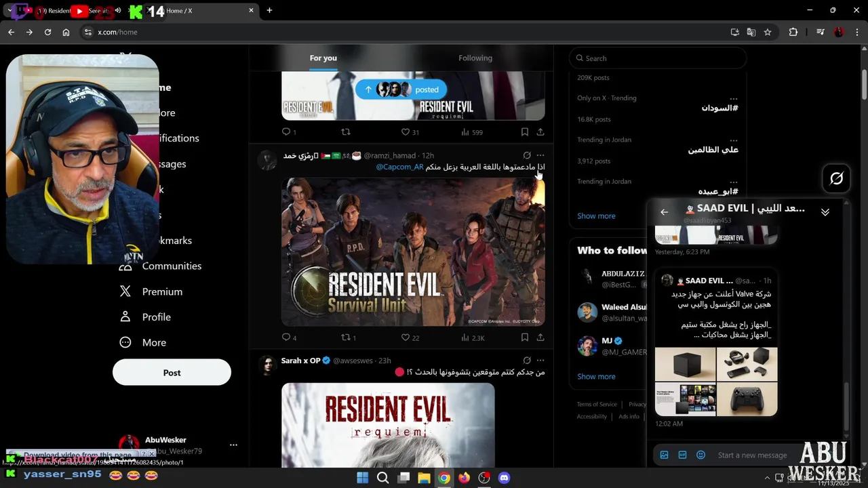Open Discord from the taskbar

pyautogui.click(x=504, y=478)
